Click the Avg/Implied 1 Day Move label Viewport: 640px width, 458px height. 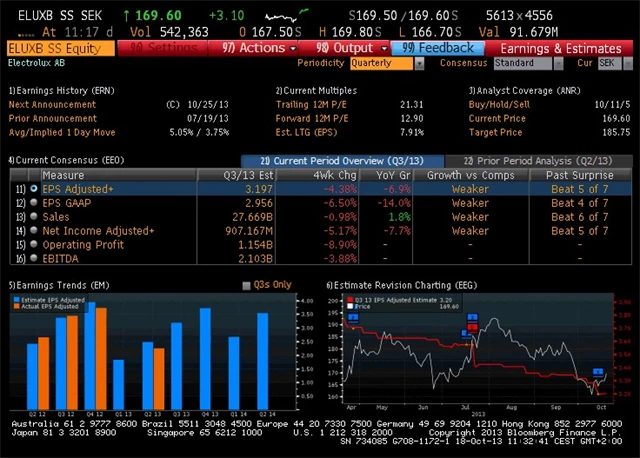[x=62, y=132]
